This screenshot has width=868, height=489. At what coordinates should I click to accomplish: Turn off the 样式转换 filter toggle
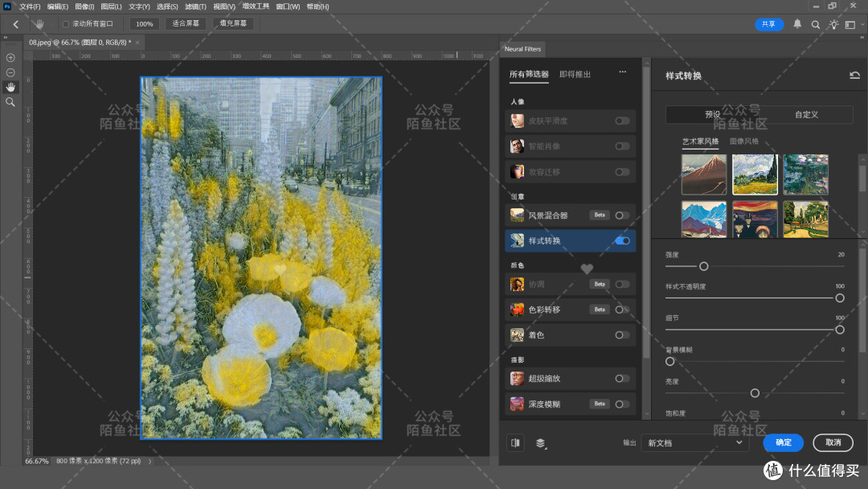tap(622, 241)
